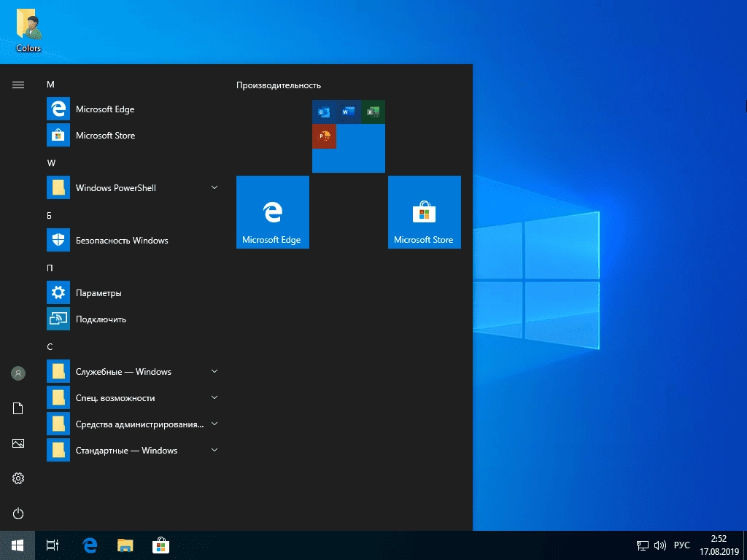Click the volume speaker tray icon
The height and width of the screenshot is (560, 747).
659,545
